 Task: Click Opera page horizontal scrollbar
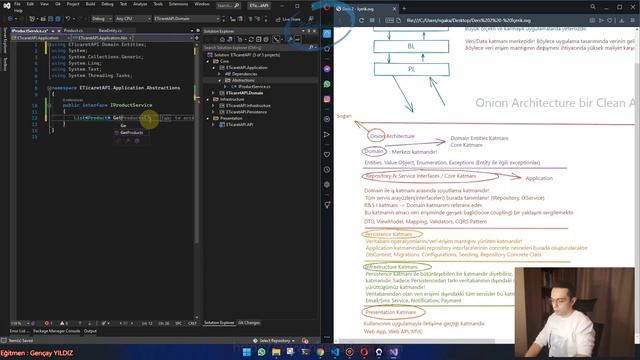416,341
